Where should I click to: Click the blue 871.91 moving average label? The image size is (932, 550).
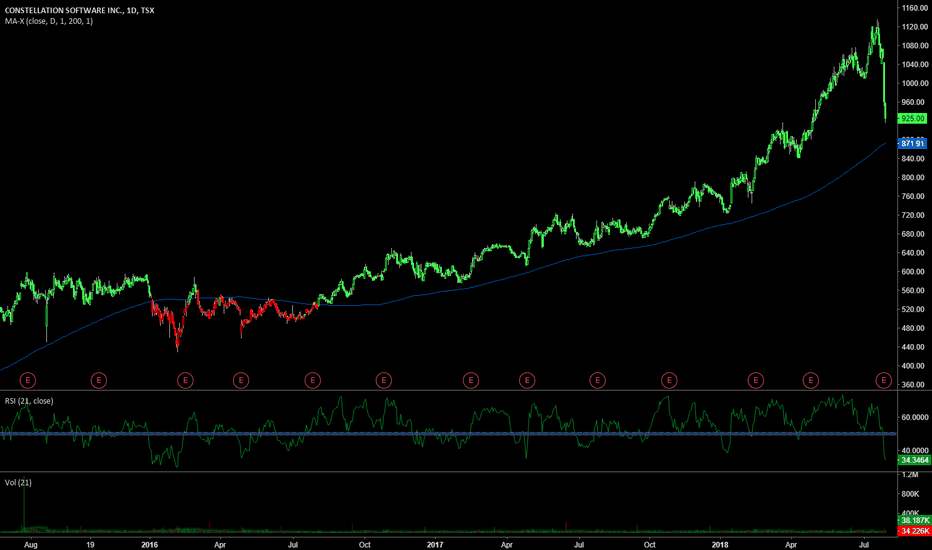point(912,143)
